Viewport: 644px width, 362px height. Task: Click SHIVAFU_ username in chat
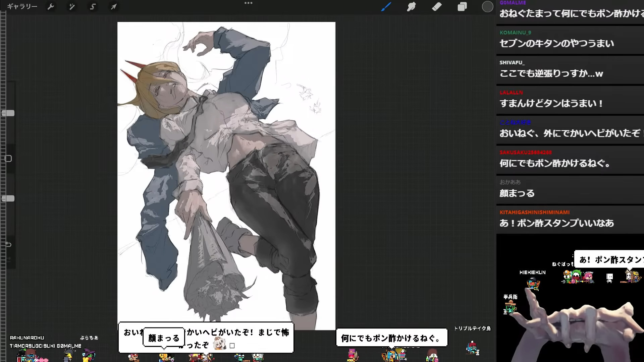pos(512,63)
